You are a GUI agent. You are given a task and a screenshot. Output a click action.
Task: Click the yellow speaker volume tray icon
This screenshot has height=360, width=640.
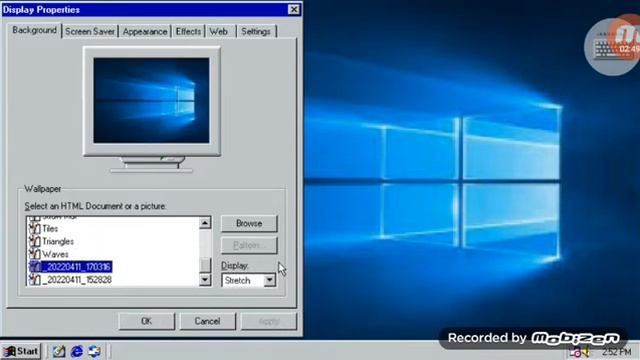587,352
